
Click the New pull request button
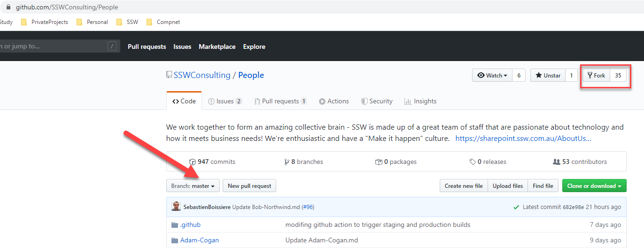click(x=249, y=186)
